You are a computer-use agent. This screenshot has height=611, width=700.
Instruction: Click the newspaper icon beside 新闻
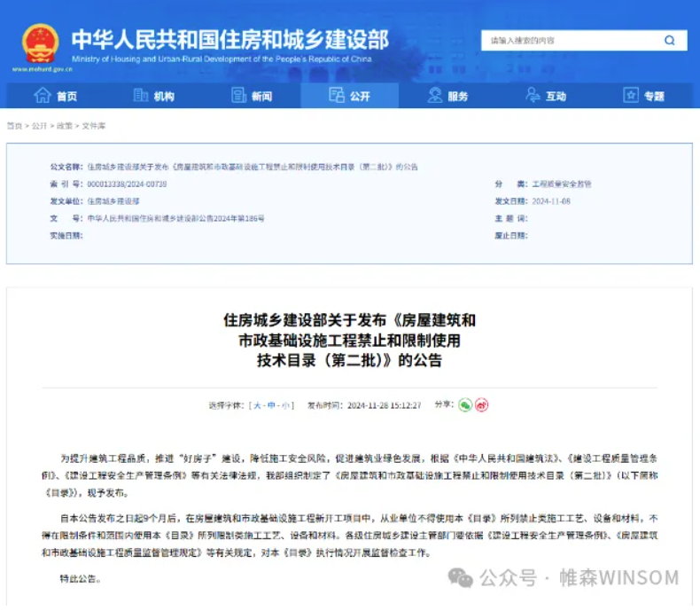(x=237, y=96)
